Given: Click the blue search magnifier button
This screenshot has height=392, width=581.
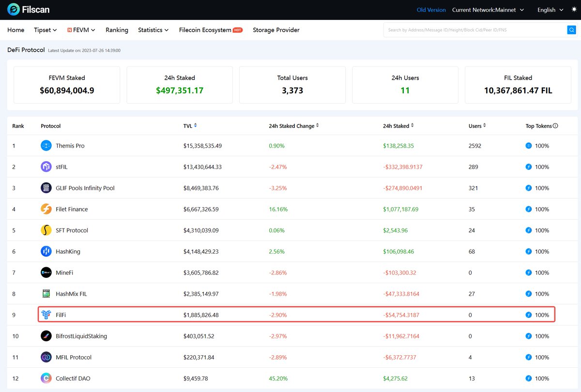Looking at the screenshot, I should click(x=571, y=30).
